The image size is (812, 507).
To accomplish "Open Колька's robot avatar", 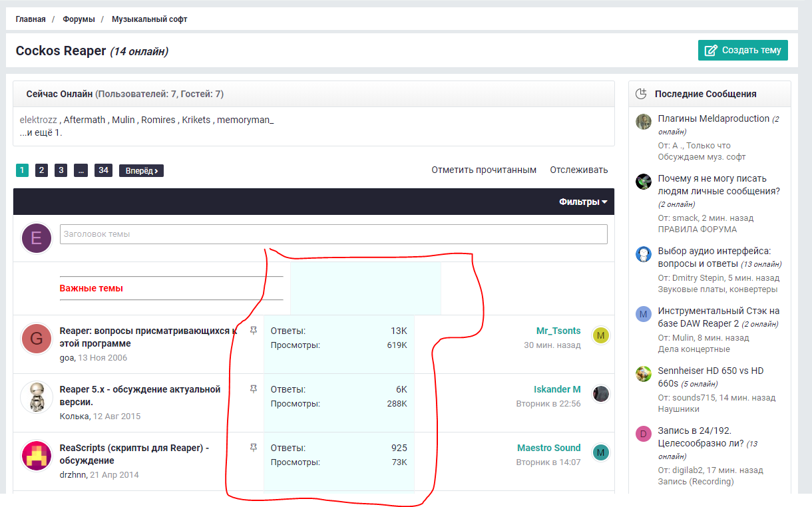I will click(x=37, y=398).
